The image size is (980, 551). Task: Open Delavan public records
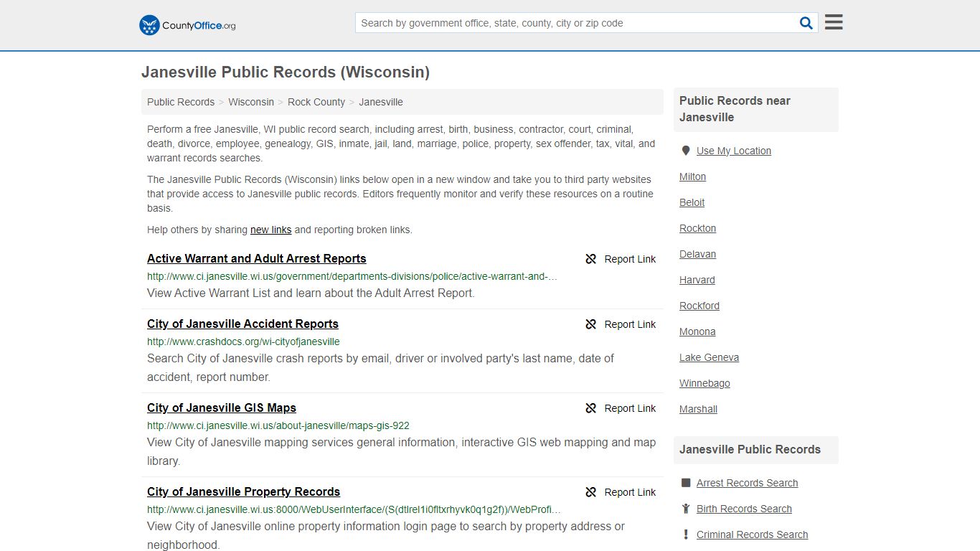coord(697,254)
